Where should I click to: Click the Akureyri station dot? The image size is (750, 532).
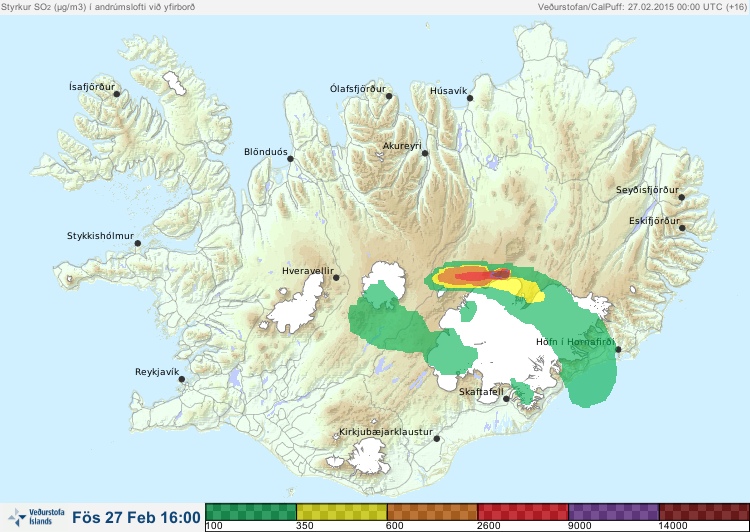[x=425, y=153]
